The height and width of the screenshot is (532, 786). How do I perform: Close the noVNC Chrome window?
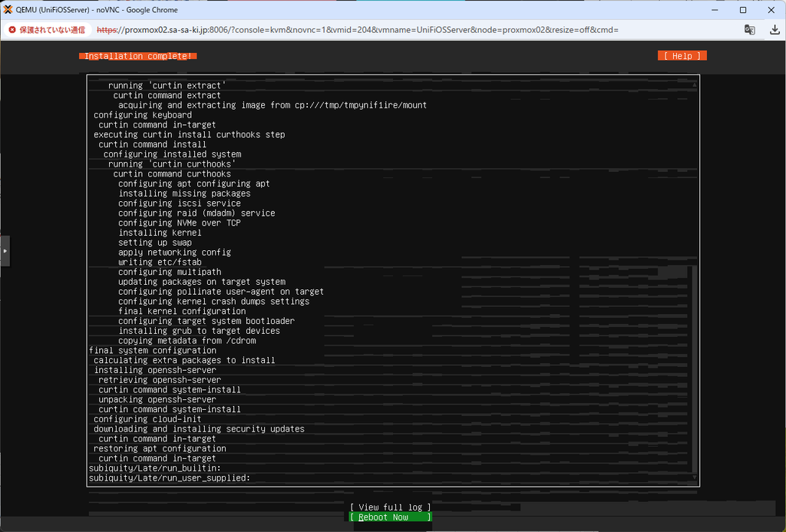[x=771, y=9]
